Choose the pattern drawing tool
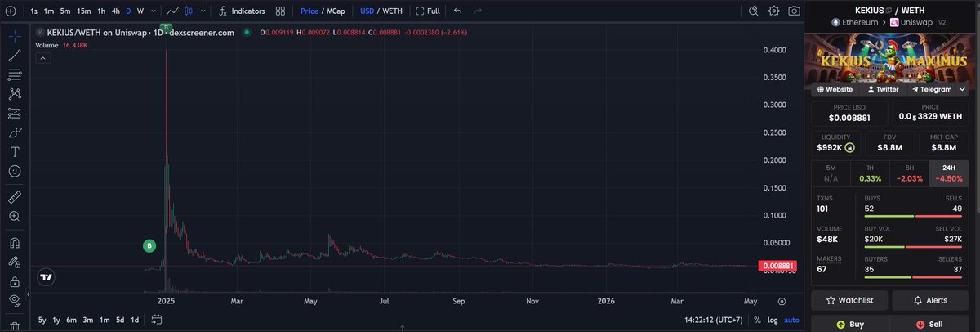 tap(14, 94)
